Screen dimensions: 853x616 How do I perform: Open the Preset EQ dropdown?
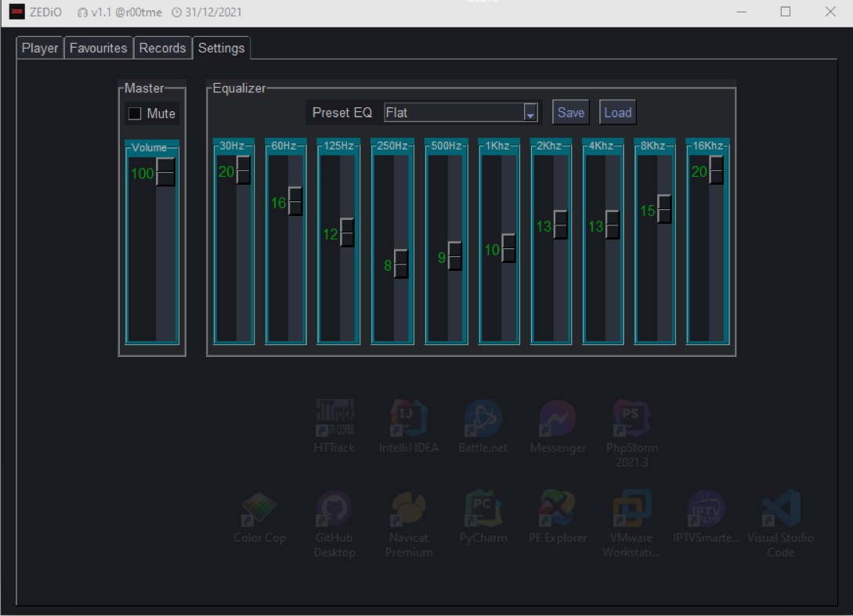[531, 112]
